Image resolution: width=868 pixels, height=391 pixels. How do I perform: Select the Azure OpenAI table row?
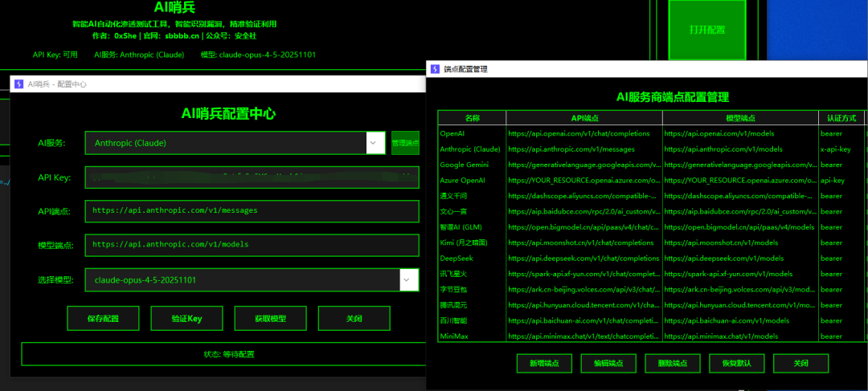click(651, 181)
